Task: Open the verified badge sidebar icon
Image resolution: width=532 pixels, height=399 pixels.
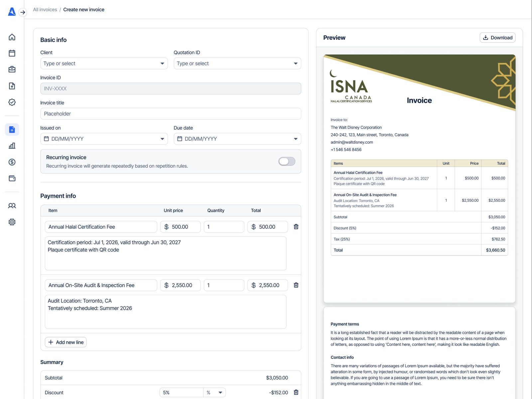Action: tap(12, 102)
